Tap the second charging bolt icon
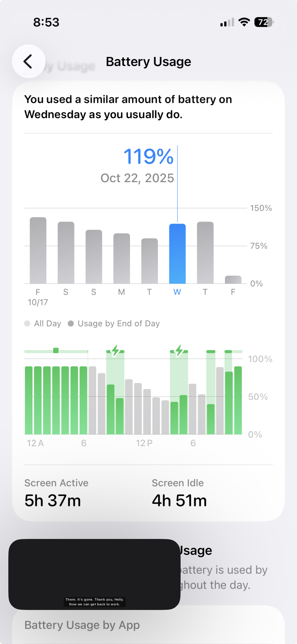This screenshot has height=644, width=297. 179,351
